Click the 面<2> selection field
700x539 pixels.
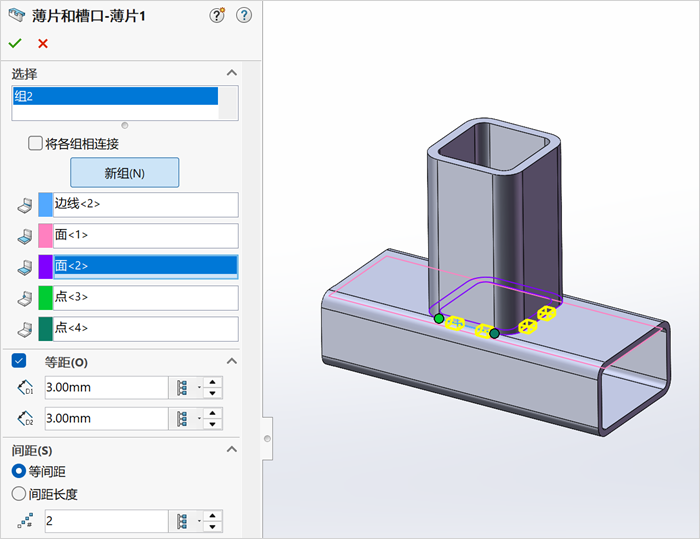146,267
